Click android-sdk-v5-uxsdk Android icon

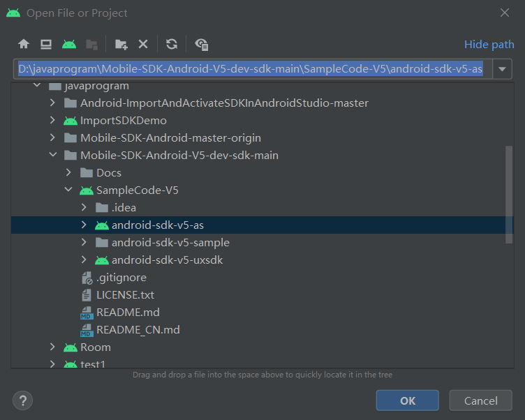click(102, 260)
